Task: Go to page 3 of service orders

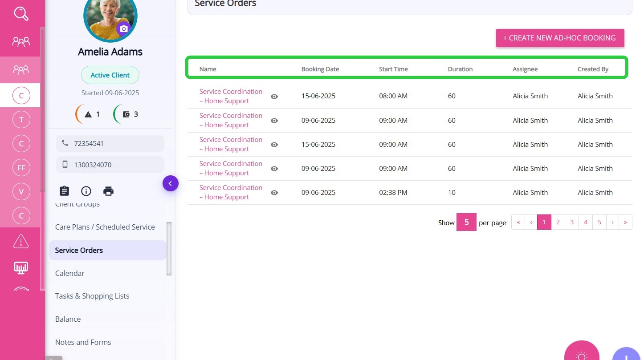Action: (x=572, y=222)
